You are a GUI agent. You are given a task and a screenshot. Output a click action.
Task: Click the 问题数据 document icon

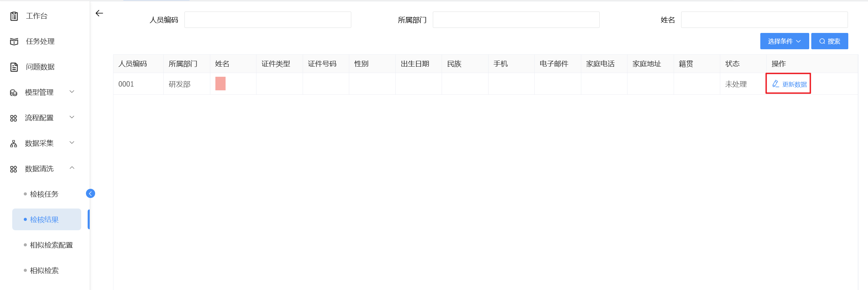click(x=14, y=67)
